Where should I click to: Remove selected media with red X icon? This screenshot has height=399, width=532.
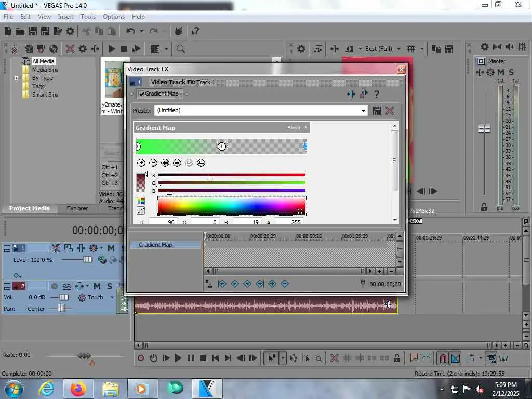(70, 49)
